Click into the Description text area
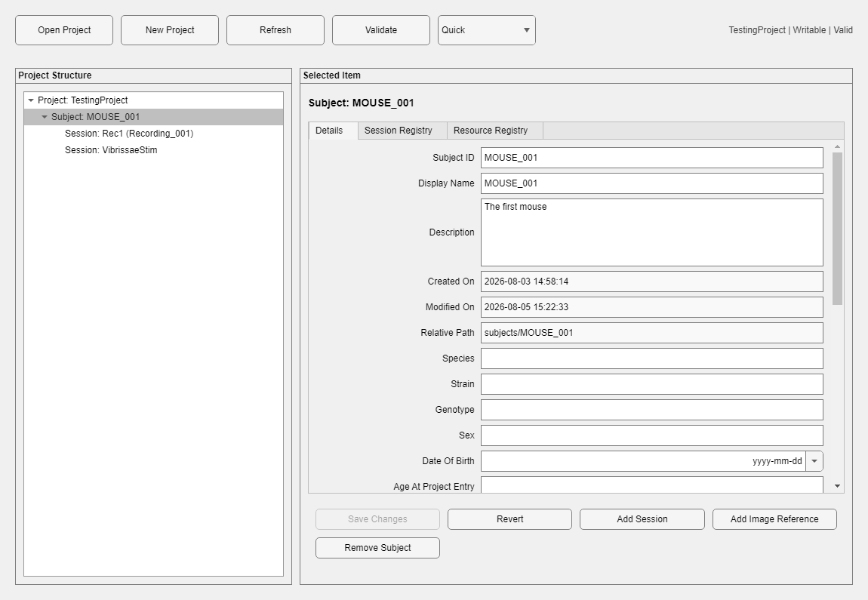 tap(651, 232)
